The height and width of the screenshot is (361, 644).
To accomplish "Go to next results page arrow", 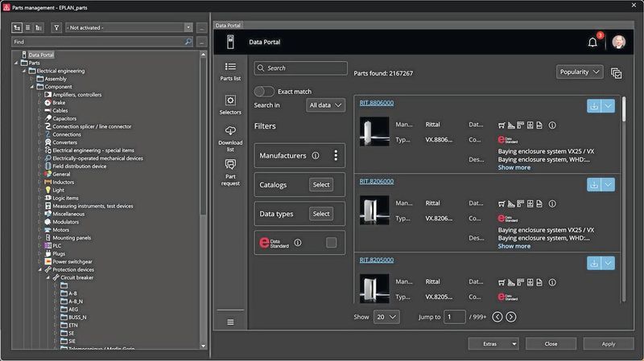I will tap(510, 317).
